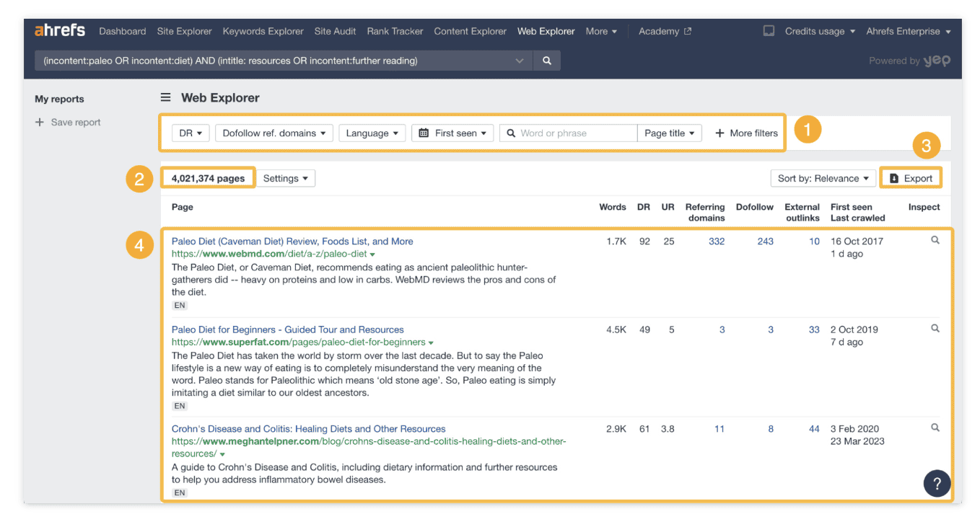Open 33 external outlinks for superfat
980x522 pixels.
(x=814, y=329)
